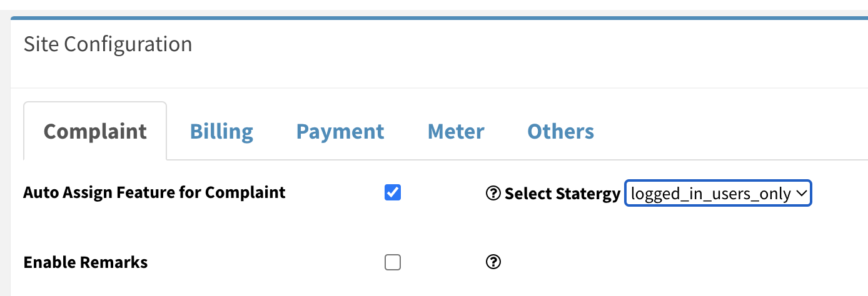Click the word Remarks in the Enable Remarks label

tap(117, 262)
